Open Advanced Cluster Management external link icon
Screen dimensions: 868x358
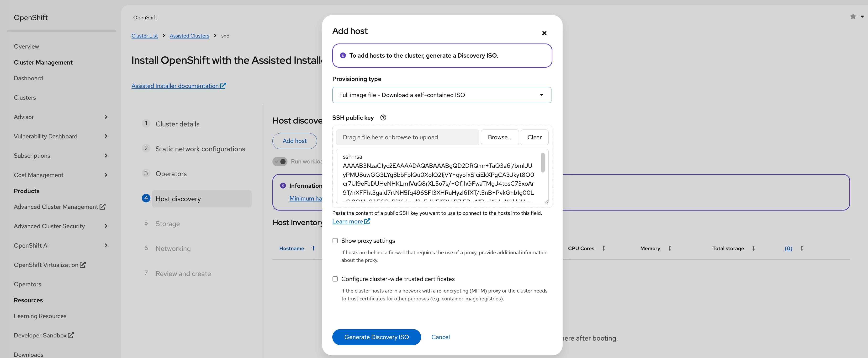(102, 206)
